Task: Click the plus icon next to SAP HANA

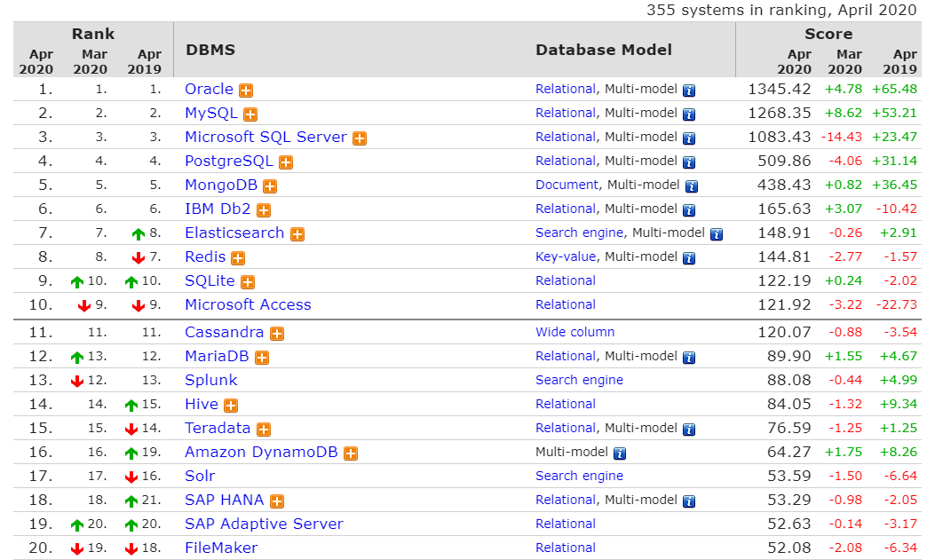Action: click(277, 501)
